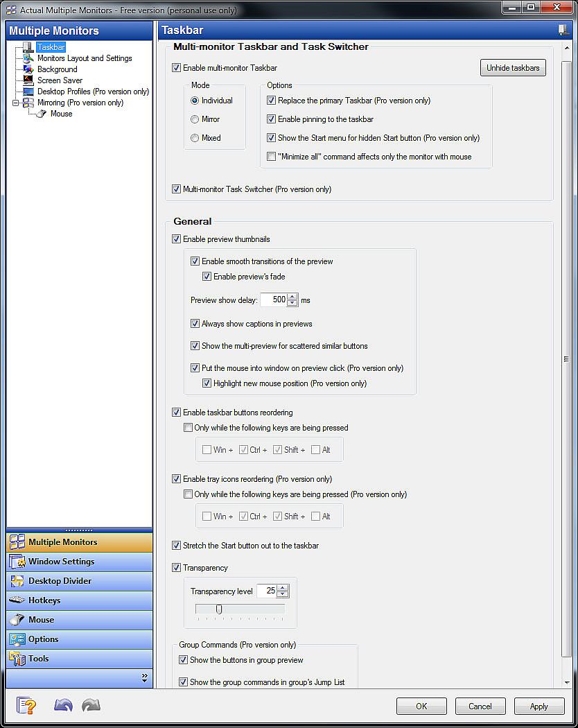Toggle Stretch the Start button out checkbox
This screenshot has height=728, width=578.
(177, 546)
